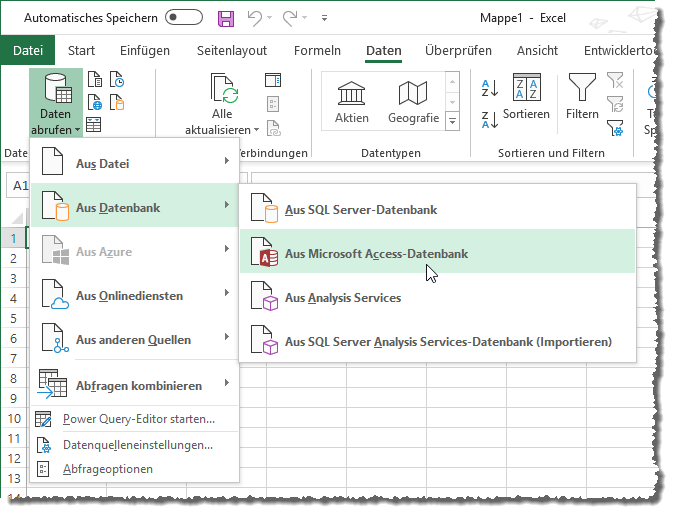Click the Name Box showing A1
The image size is (674, 516).
[x=18, y=186]
